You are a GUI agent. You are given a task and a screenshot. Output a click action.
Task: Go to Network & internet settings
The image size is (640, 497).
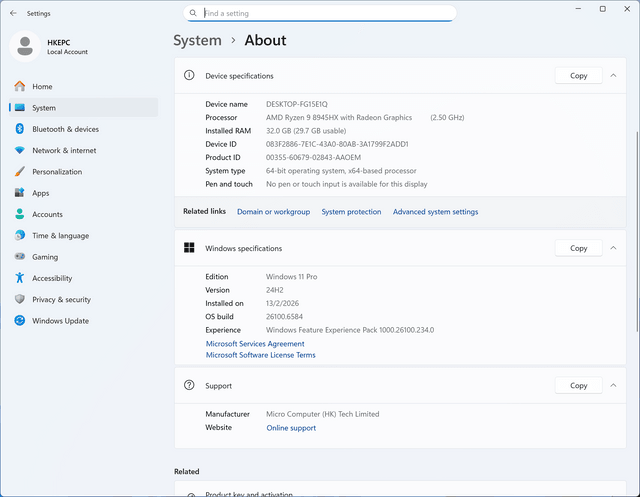pyautogui.click(x=84, y=150)
